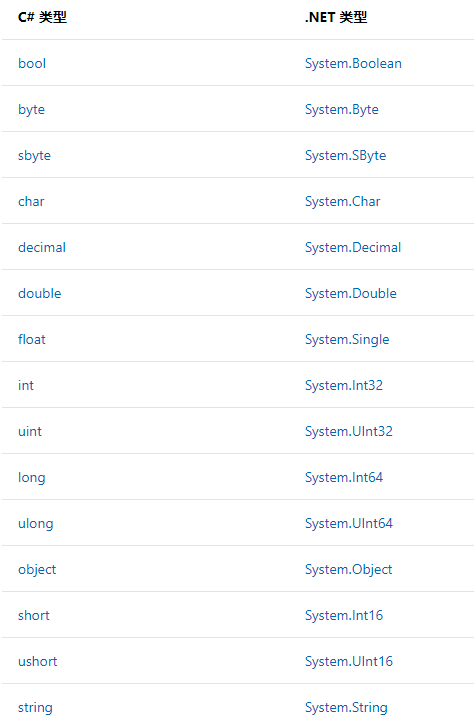This screenshot has height=727, width=474.
Task: Click the System.Int32 link
Action: pos(344,386)
